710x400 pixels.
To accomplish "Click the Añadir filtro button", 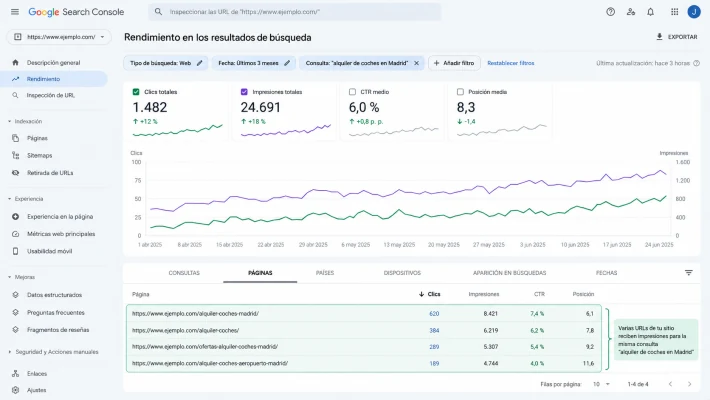I will [454, 63].
